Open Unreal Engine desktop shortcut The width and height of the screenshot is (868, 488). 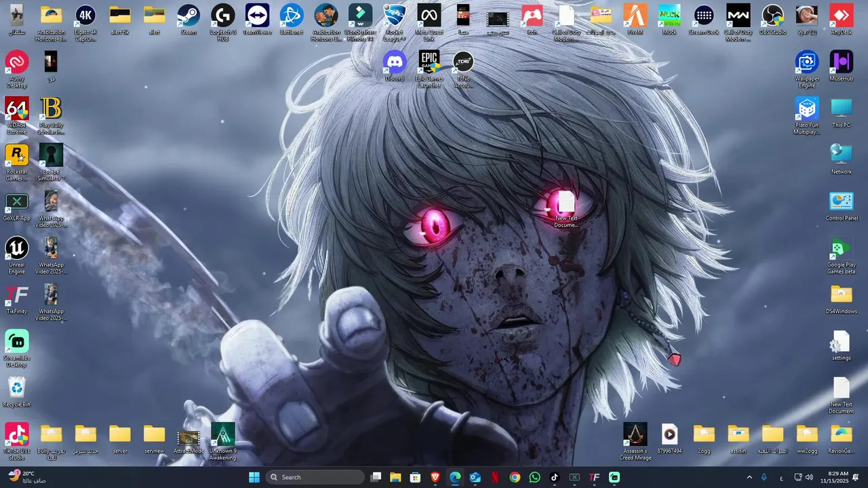(17, 256)
